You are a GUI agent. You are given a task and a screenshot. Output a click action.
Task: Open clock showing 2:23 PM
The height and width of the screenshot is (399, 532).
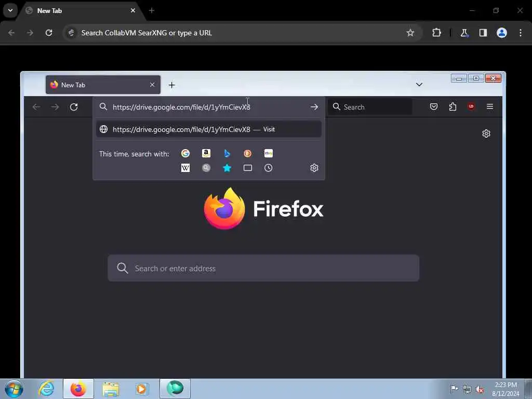(506, 389)
